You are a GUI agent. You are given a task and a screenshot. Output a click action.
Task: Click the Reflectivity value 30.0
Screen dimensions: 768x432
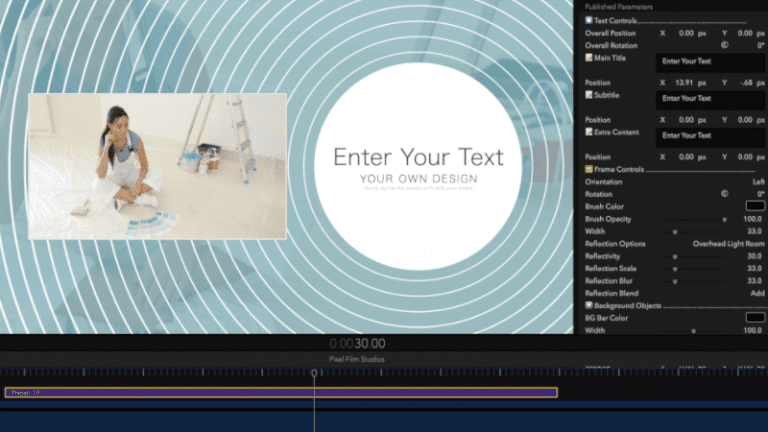[755, 256]
